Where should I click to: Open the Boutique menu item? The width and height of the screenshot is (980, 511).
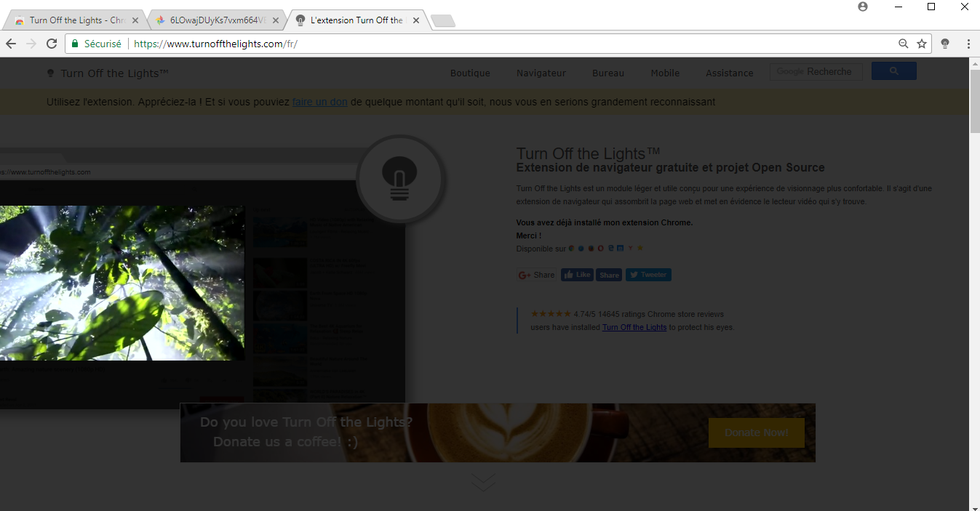coord(470,73)
